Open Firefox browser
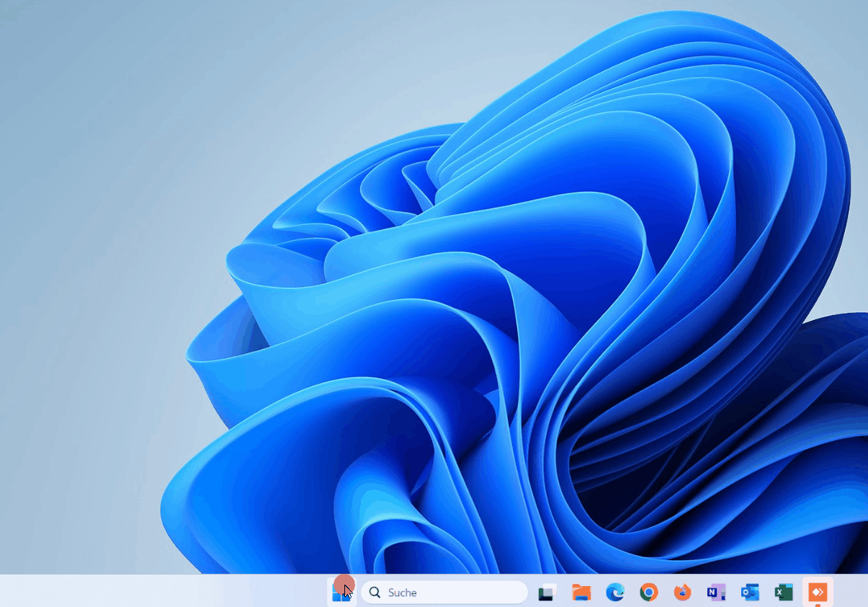This screenshot has height=607, width=868. tap(682, 592)
